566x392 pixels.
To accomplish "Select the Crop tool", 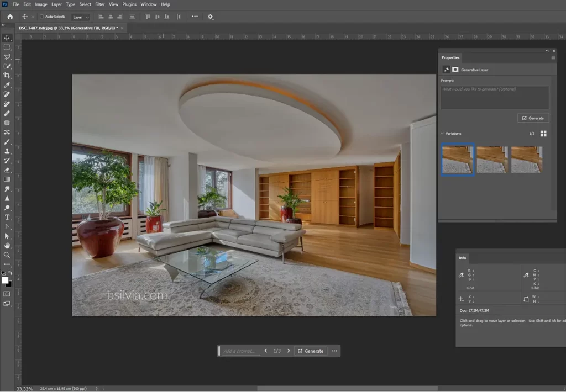I will [x=7, y=76].
